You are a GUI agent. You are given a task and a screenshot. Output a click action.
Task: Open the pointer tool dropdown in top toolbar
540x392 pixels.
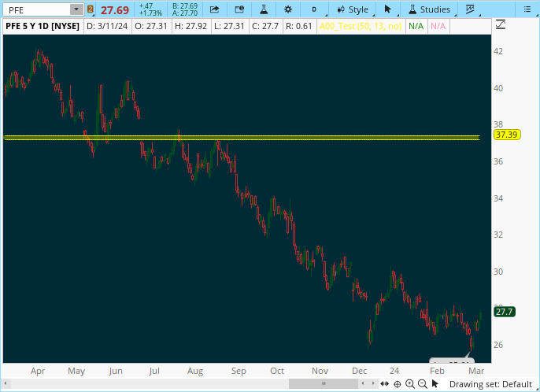[388, 9]
